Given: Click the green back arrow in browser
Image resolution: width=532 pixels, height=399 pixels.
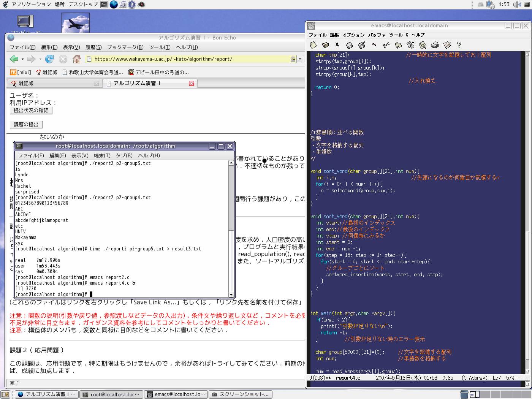Looking at the screenshot, I should (x=14, y=59).
